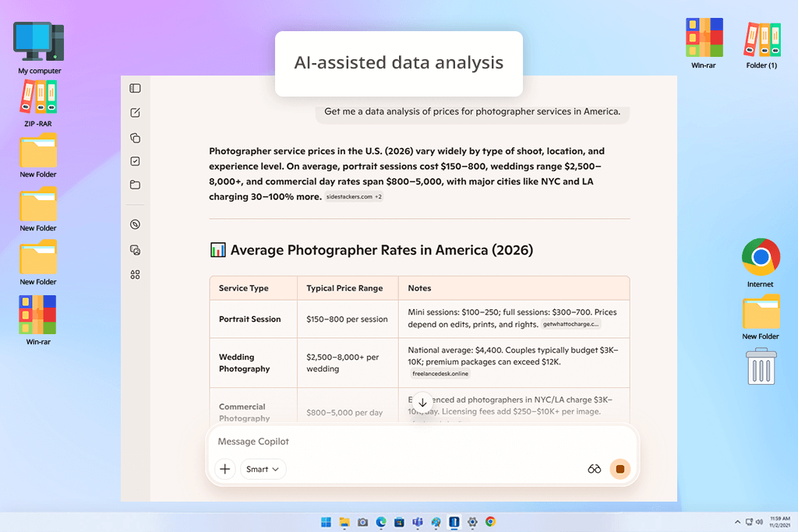Start a new chat with compose icon
Image resolution: width=798 pixels, height=532 pixels.
pos(135,113)
